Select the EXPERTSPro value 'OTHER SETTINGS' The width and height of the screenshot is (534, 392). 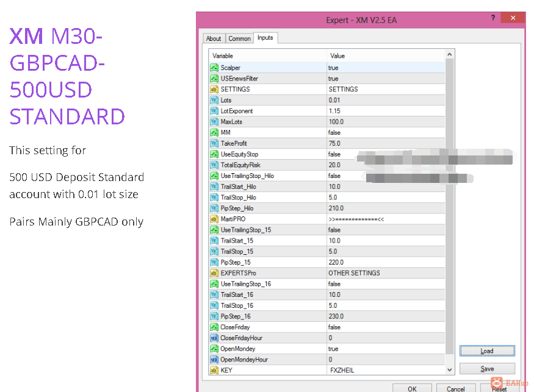click(x=354, y=273)
